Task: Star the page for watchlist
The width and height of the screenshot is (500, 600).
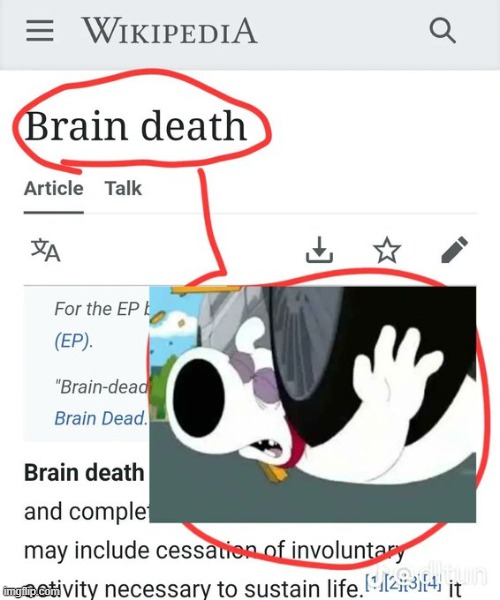Action: [387, 250]
